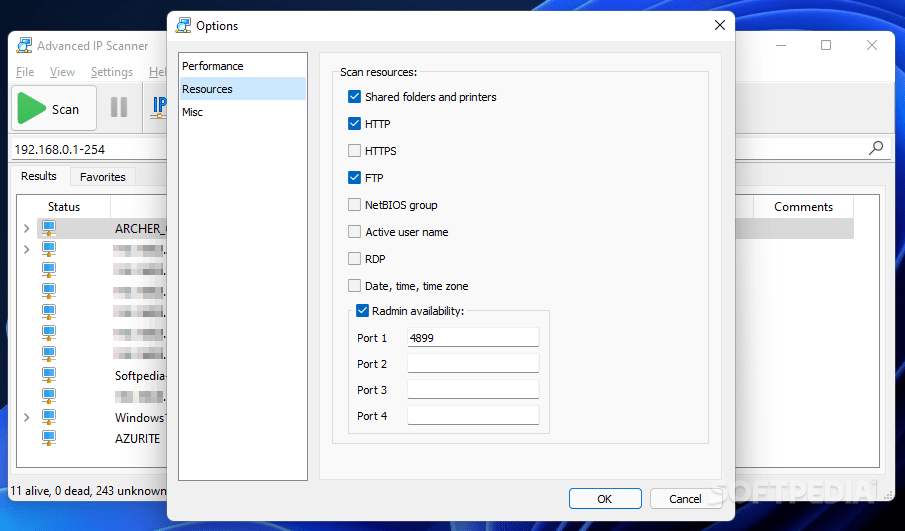Select Performance in Options sidebar
Screen dimensions: 905x531
242,66
